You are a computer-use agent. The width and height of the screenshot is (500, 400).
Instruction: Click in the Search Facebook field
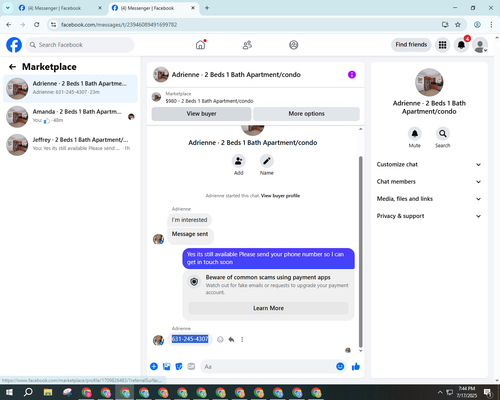click(80, 45)
